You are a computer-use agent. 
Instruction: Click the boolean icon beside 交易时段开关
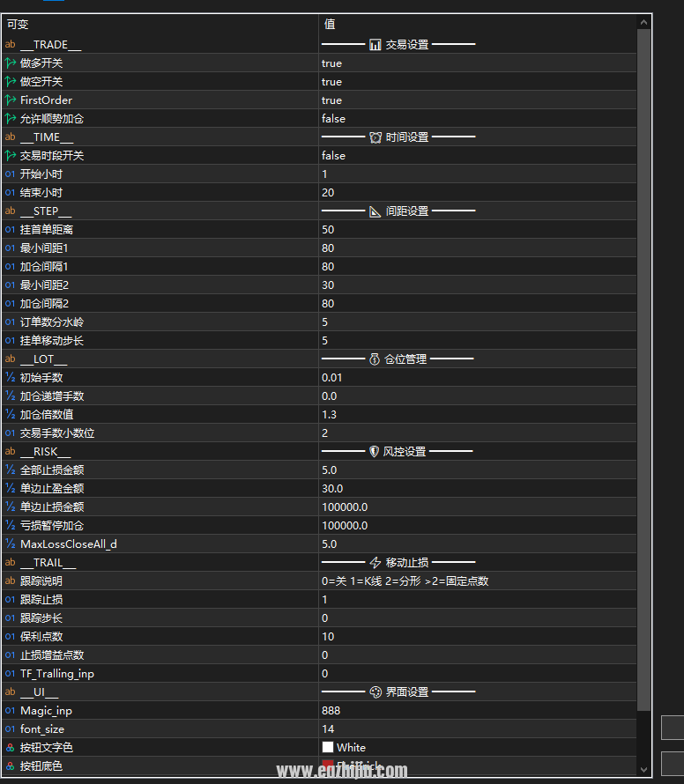coord(10,156)
